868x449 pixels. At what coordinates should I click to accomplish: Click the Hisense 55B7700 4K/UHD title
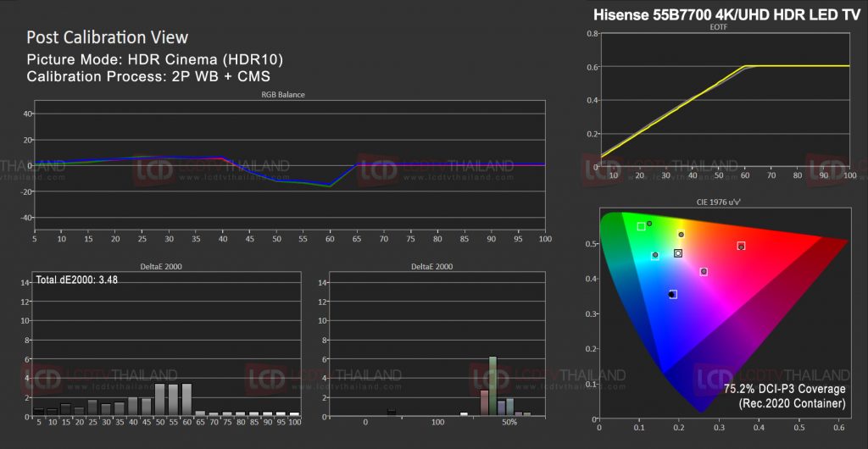(x=726, y=15)
